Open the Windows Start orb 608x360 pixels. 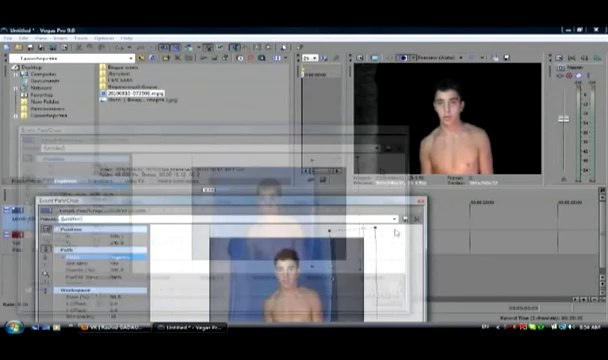coord(14,327)
